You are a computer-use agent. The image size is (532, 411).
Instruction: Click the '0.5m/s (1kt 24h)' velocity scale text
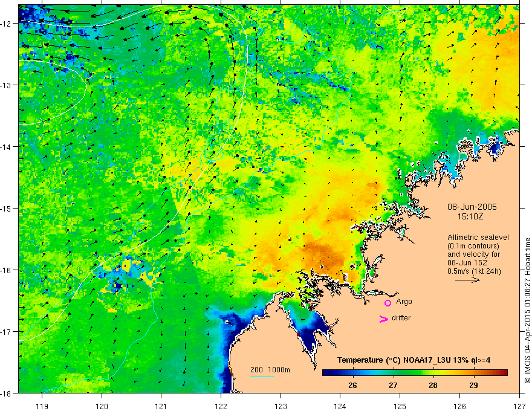[x=474, y=271]
